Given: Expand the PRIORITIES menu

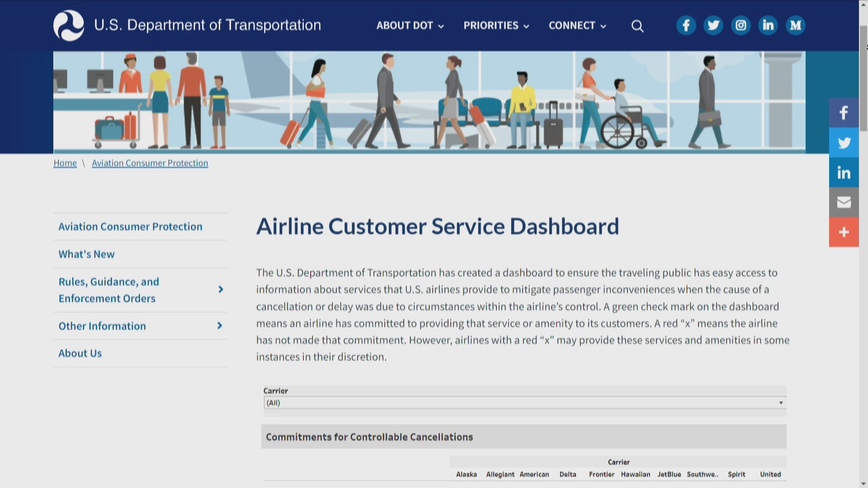Looking at the screenshot, I should [496, 26].
